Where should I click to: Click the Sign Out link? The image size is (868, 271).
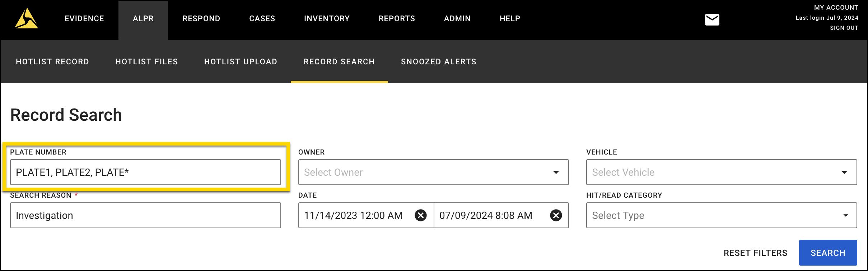(844, 28)
